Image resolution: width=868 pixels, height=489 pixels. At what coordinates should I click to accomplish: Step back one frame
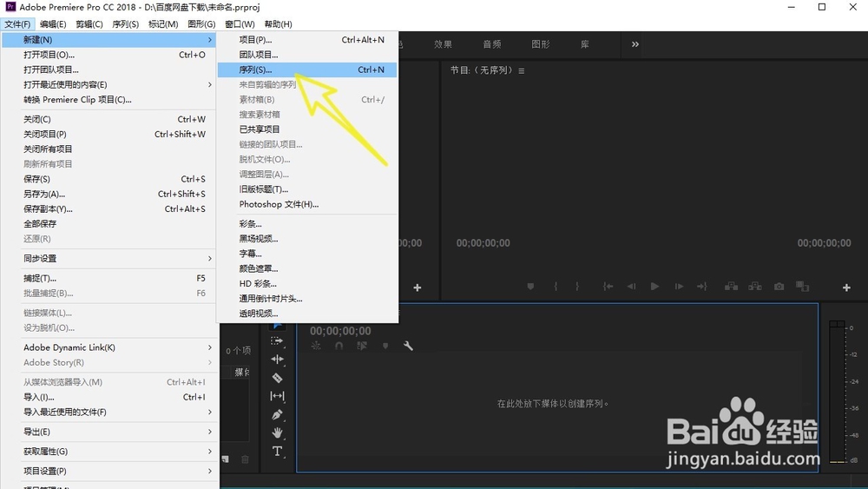pyautogui.click(x=631, y=287)
